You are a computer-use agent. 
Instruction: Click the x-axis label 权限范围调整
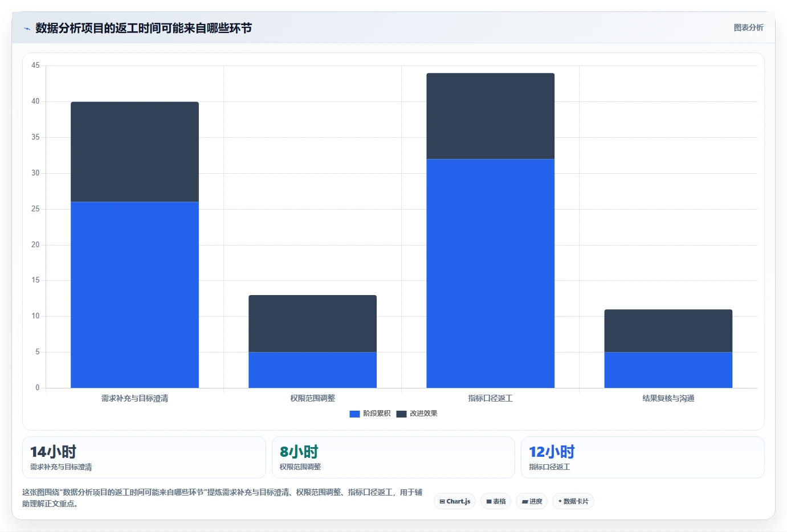click(x=312, y=398)
